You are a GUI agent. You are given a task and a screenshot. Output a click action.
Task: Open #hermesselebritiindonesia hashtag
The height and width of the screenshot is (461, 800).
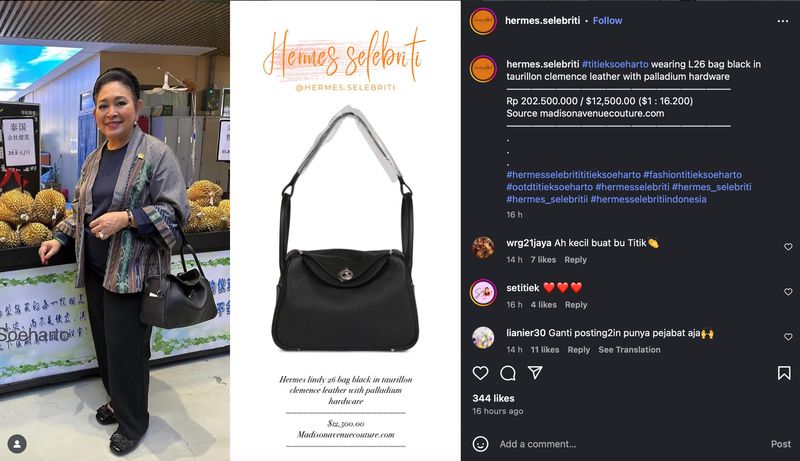[x=648, y=199]
